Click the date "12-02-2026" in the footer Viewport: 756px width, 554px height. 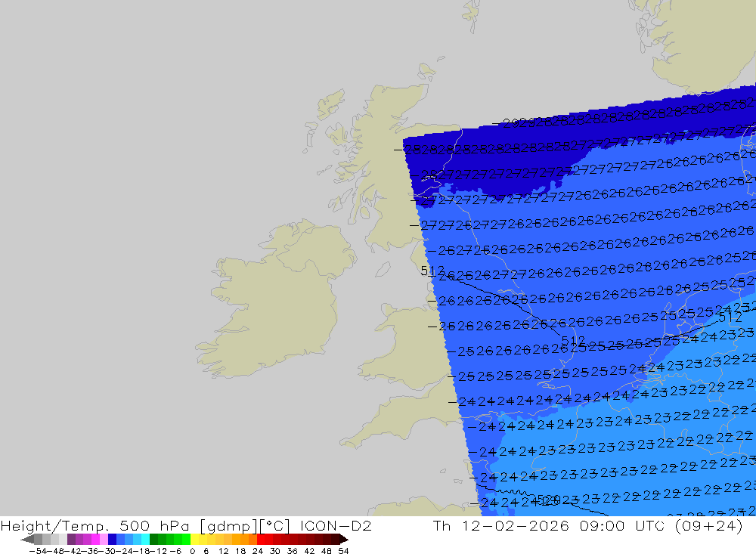tap(516, 525)
